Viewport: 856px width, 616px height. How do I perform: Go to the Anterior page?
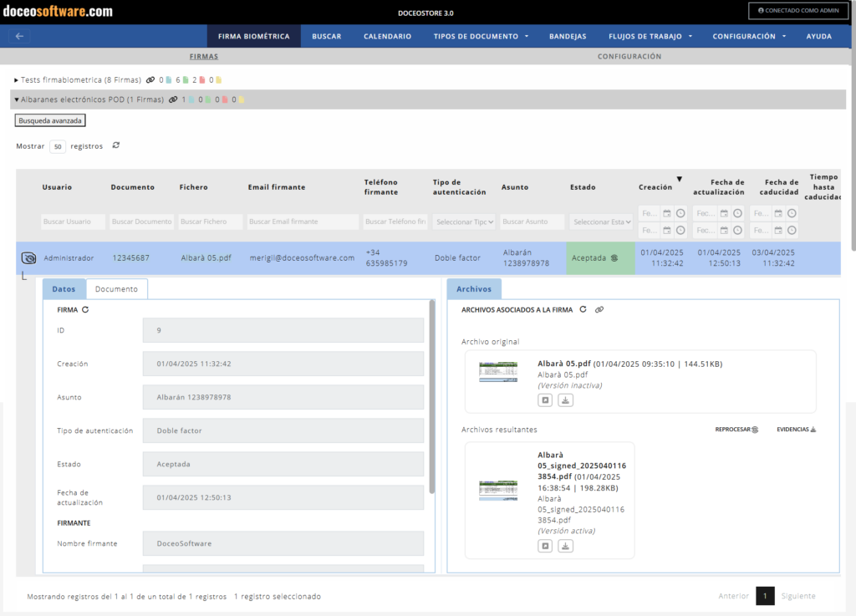click(733, 596)
